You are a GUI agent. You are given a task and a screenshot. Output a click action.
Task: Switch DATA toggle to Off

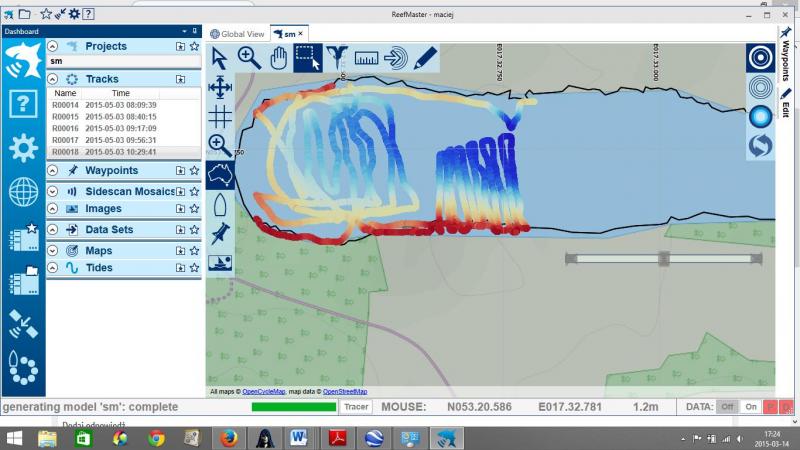coord(728,407)
